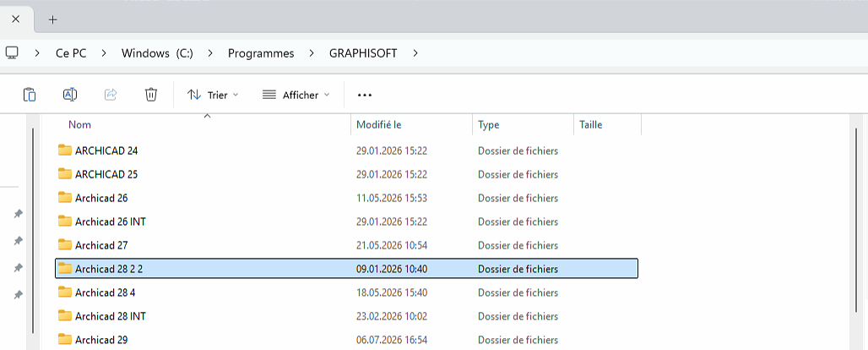Select the ARCHICAD 24 folder
Image resolution: width=868 pixels, height=350 pixels.
pyautogui.click(x=346, y=150)
